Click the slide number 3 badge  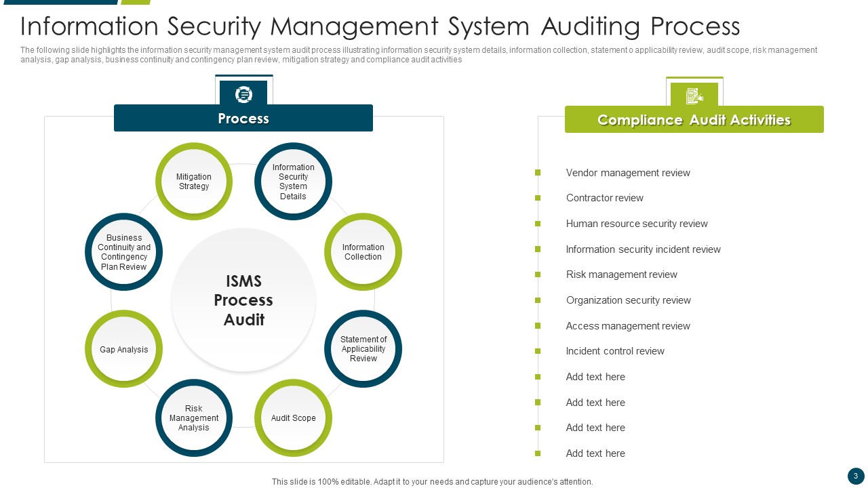[856, 476]
